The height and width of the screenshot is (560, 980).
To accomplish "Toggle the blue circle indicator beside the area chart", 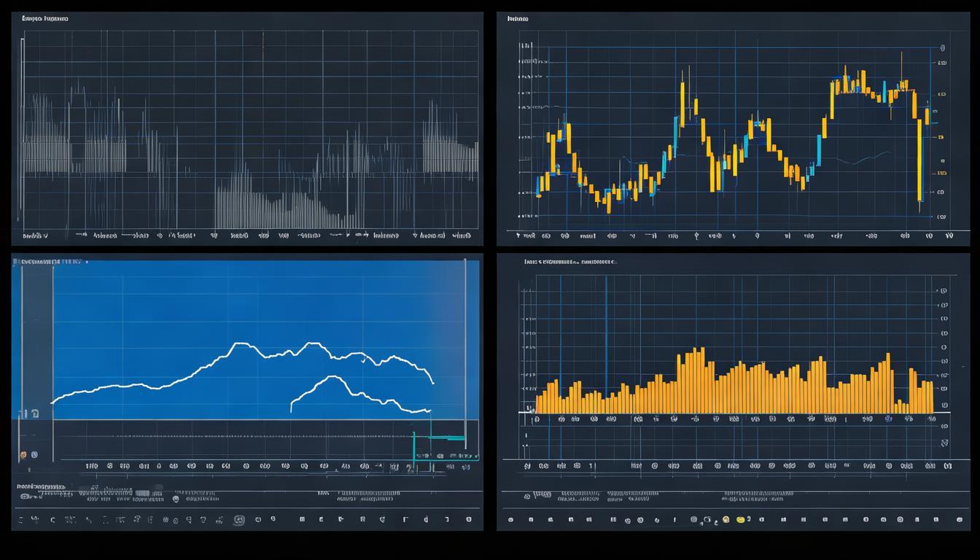I will click(x=34, y=455).
